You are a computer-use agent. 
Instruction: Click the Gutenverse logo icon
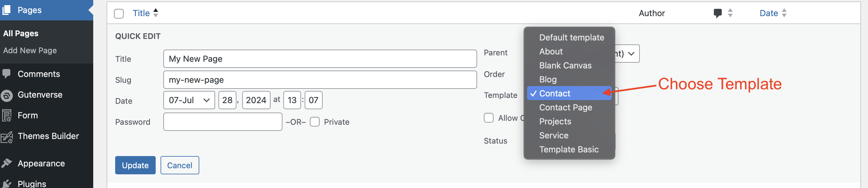[x=6, y=95]
